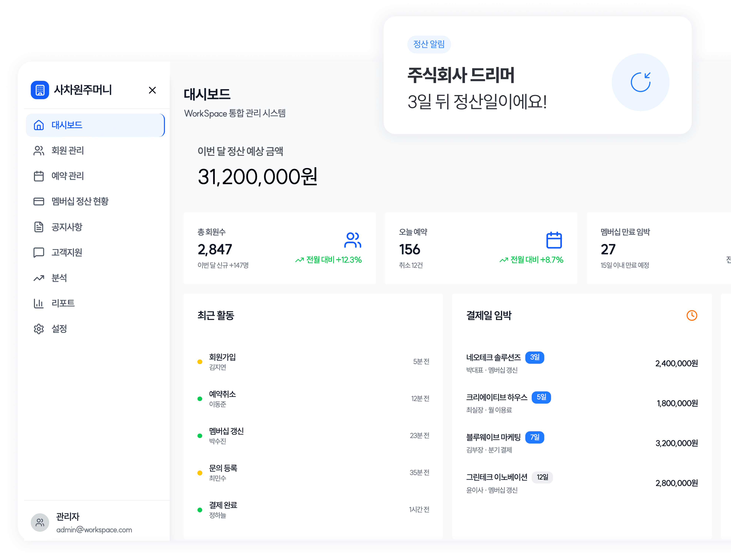This screenshot has width=731, height=560.
Task: Click the 12일 badge for 그린테크 이노베이션
Action: tap(542, 477)
